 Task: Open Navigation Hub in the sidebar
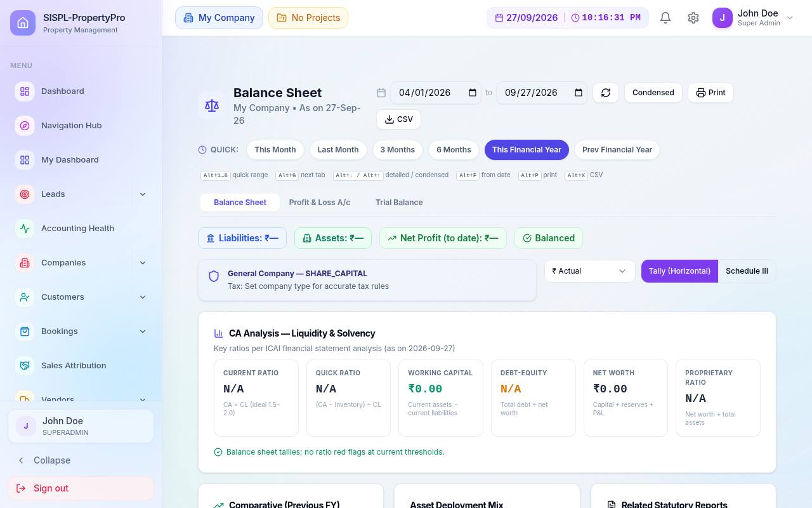click(x=81, y=126)
